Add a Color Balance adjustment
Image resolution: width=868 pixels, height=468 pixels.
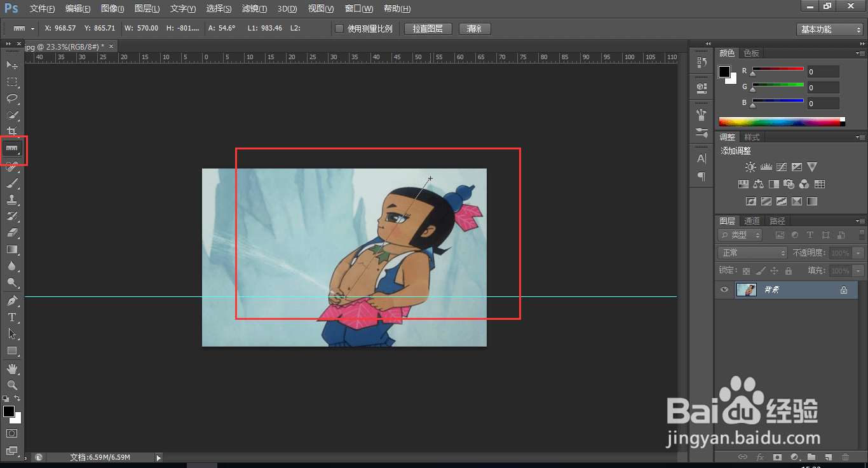pos(758,184)
